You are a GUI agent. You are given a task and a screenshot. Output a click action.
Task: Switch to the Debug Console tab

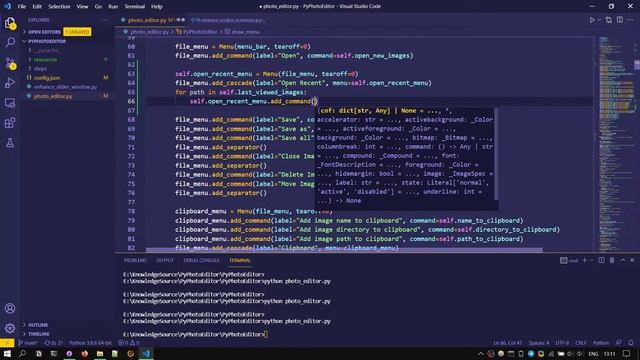pos(201,260)
